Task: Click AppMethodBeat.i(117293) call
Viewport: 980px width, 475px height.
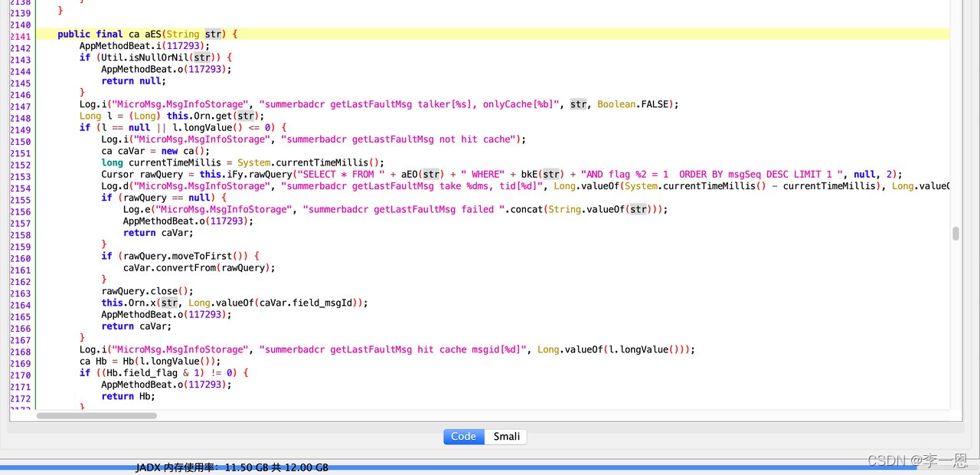Action: pyautogui.click(x=145, y=45)
